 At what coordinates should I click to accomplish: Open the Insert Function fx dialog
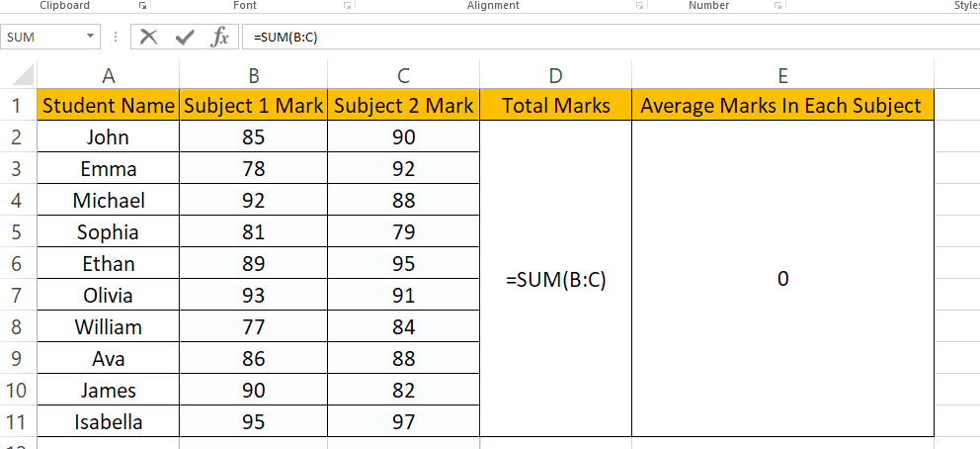219,38
